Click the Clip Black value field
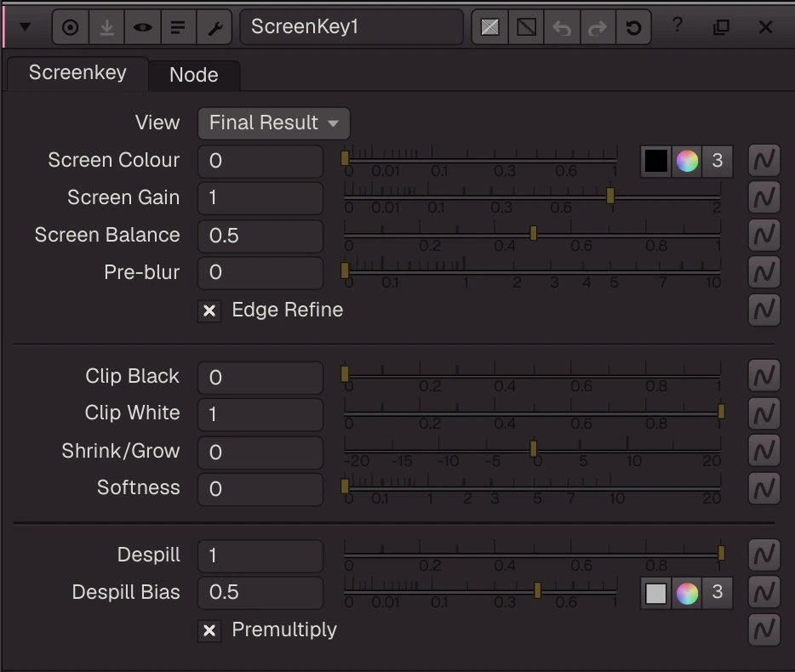795x672 pixels. [260, 378]
